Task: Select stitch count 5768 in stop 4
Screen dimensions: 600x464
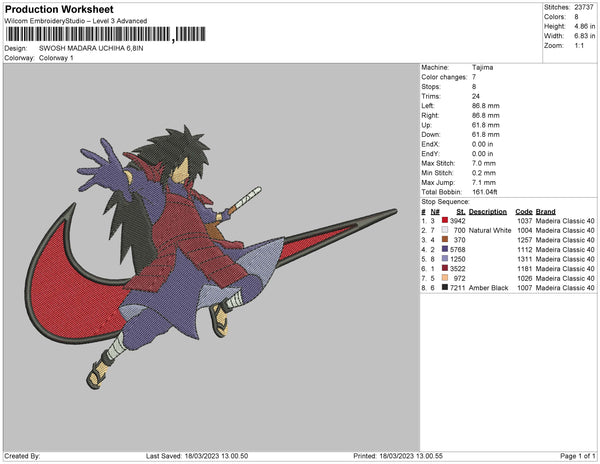Action: tap(458, 249)
